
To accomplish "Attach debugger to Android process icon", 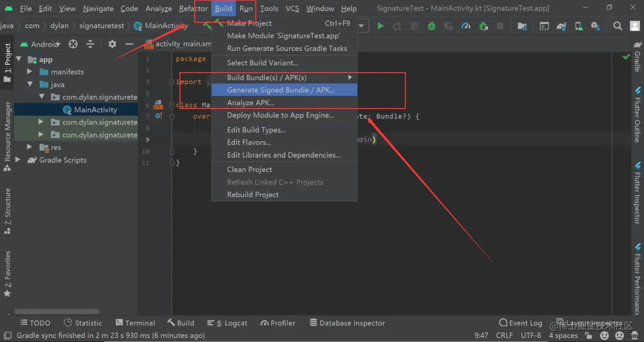I will coord(484,26).
